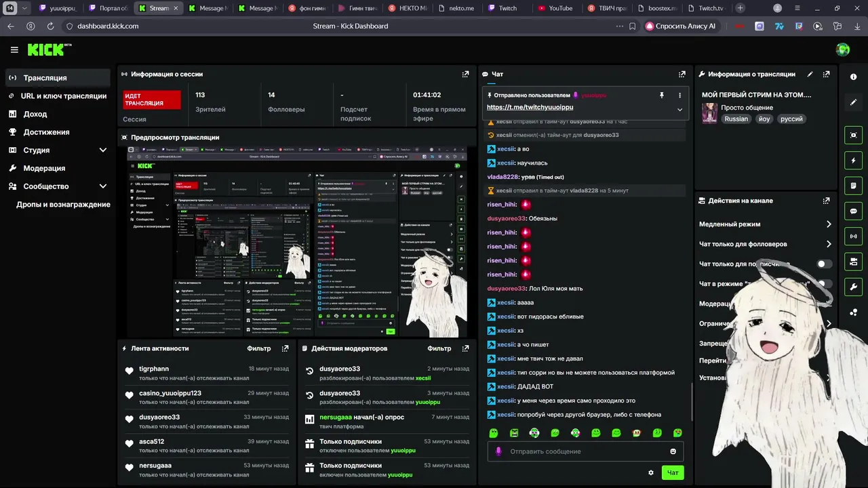The image size is (868, 488).
Task: Unpin the pinned chat message
Action: pos(662,96)
